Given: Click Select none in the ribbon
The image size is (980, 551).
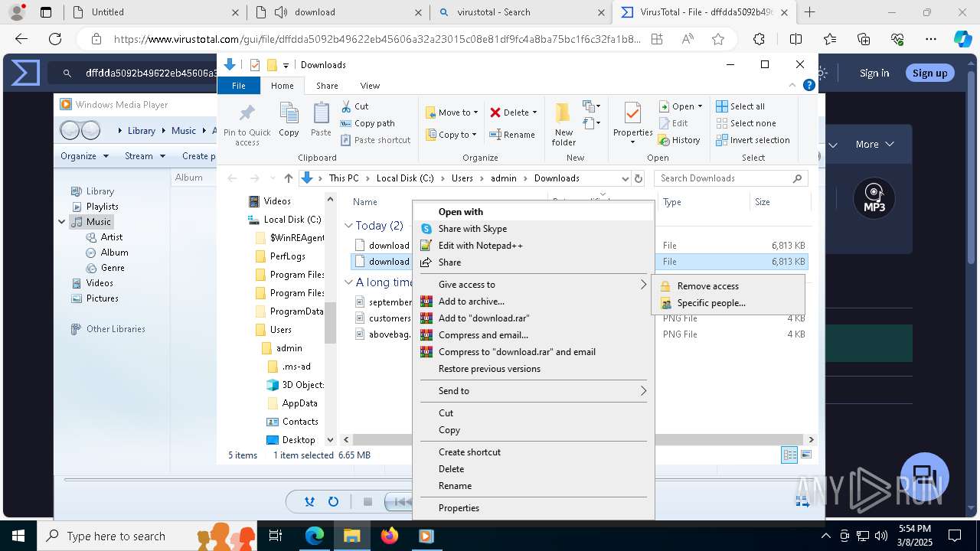Looking at the screenshot, I should pyautogui.click(x=746, y=123).
